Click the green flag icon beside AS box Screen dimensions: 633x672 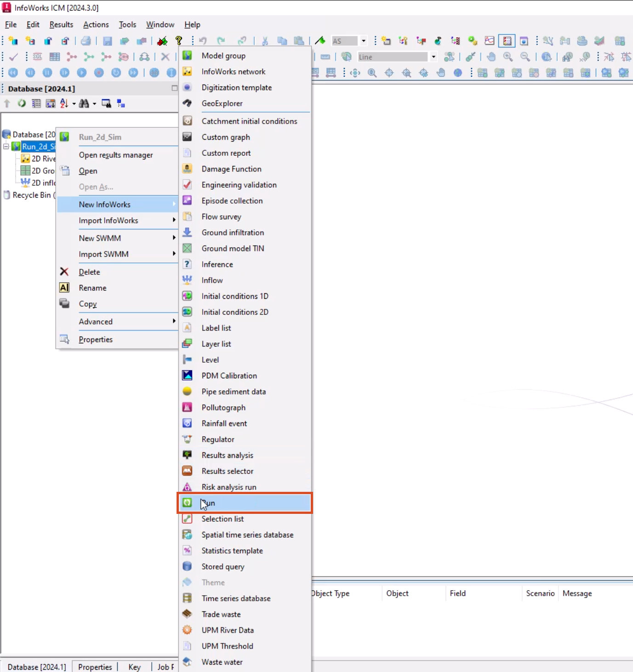[x=320, y=41]
